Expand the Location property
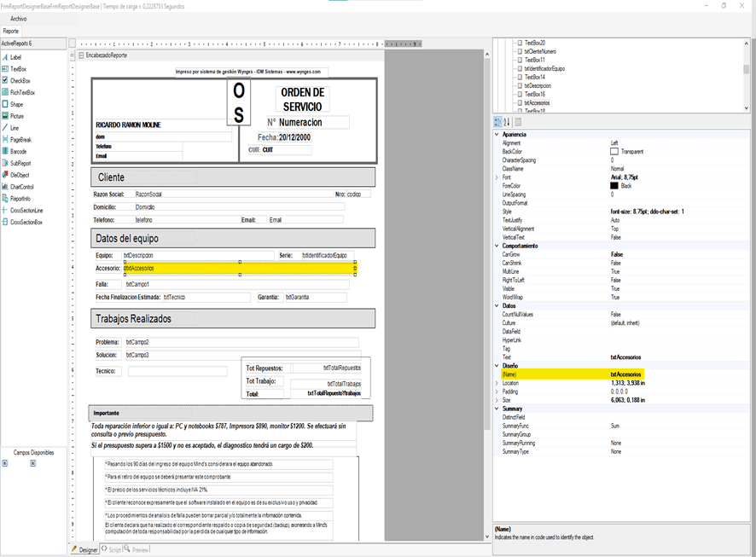 (497, 383)
